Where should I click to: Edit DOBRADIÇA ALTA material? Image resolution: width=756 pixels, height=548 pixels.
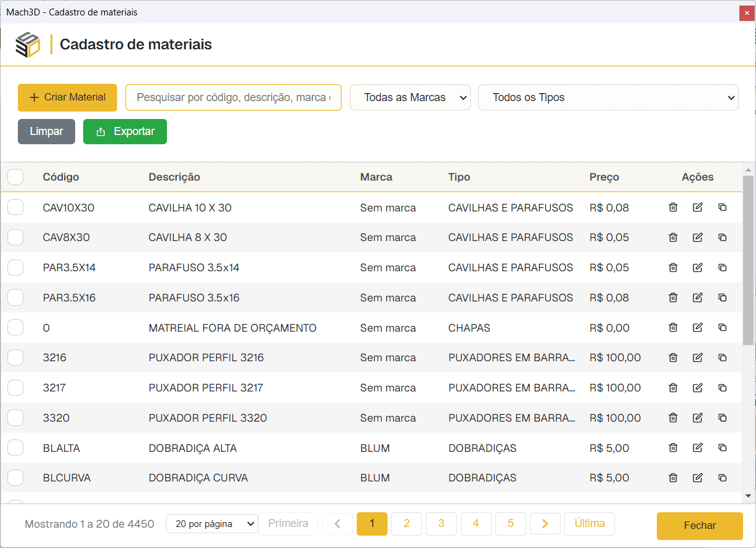point(697,448)
